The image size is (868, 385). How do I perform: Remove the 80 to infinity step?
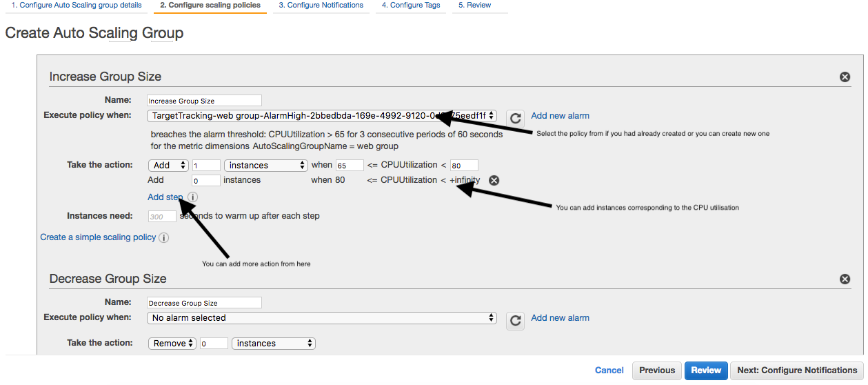pos(494,181)
